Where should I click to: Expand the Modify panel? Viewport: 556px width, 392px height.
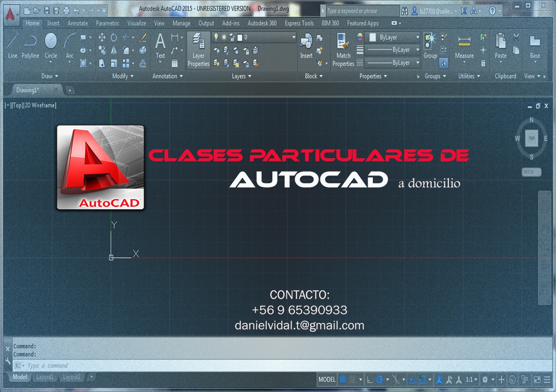[123, 76]
